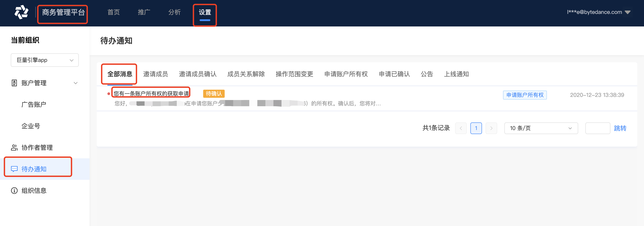Open the 分析 top menu
This screenshot has width=644, height=226.
[174, 12]
